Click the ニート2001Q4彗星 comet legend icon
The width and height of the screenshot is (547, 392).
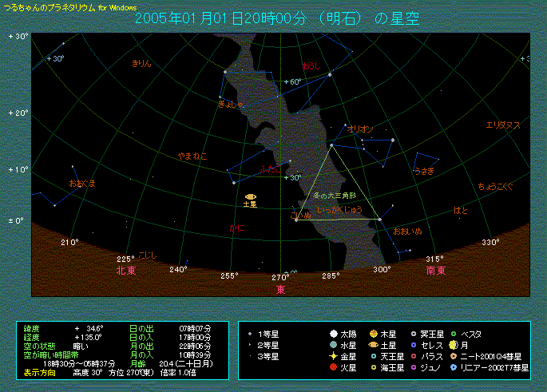tap(453, 356)
